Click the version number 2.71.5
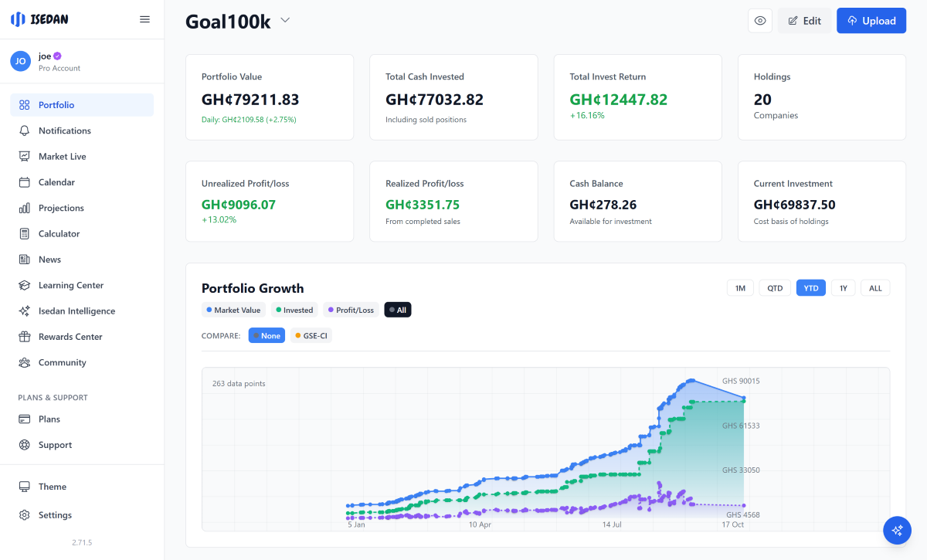Image resolution: width=927 pixels, height=560 pixels. click(82, 543)
